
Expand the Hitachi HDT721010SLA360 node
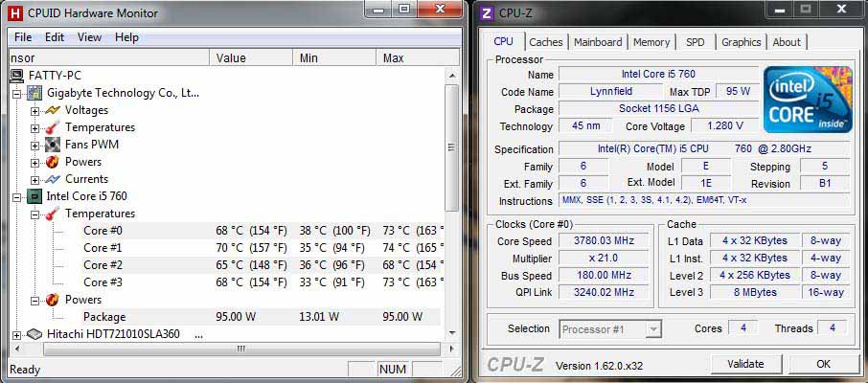[16, 335]
